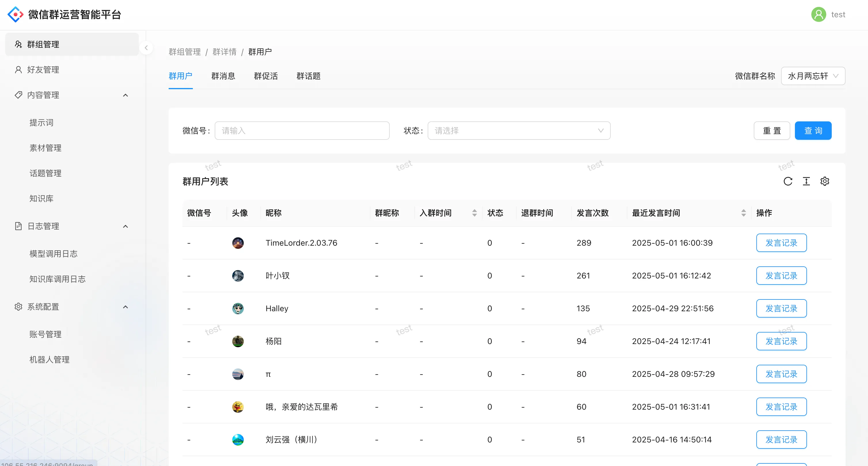
Task: Click the platform logo icon
Action: 16,14
